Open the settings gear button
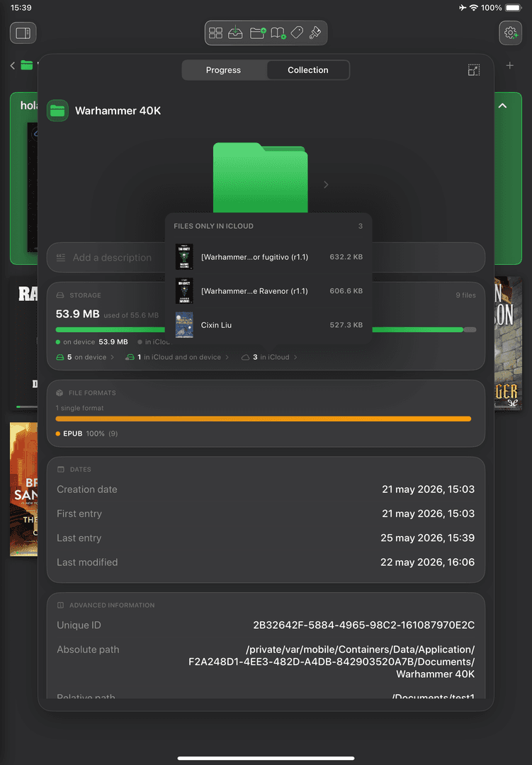The width and height of the screenshot is (532, 765). (x=511, y=33)
